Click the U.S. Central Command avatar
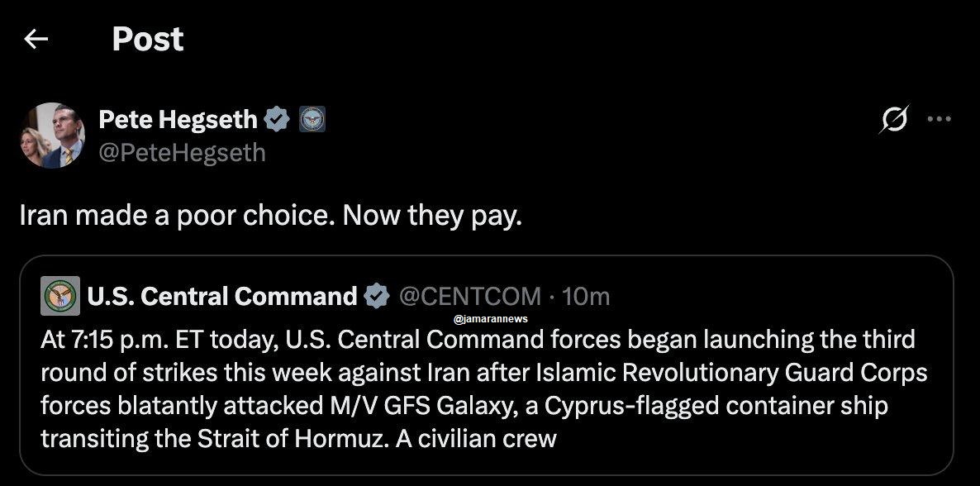Viewport: 980px width, 486px height. click(x=60, y=295)
